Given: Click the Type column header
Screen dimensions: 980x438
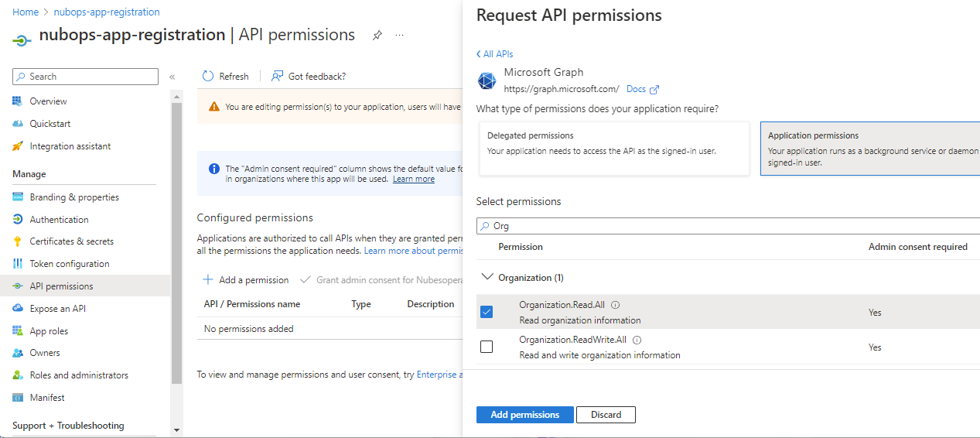Looking at the screenshot, I should tap(361, 304).
